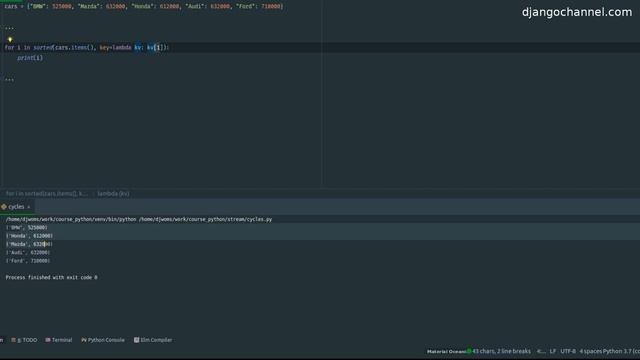Image resolution: width=640 pixels, height=360 pixels.
Task: Click the cycles.py path in console output
Action: [205, 219]
